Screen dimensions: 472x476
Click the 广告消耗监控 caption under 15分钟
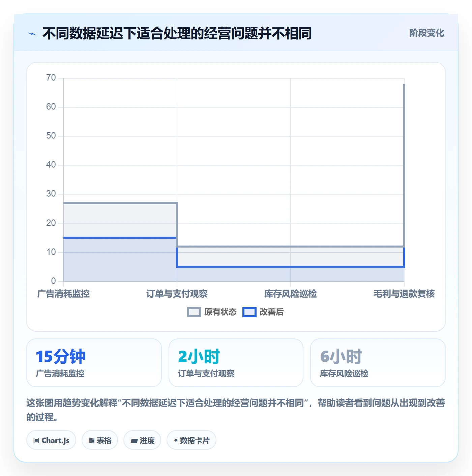pyautogui.click(x=60, y=374)
